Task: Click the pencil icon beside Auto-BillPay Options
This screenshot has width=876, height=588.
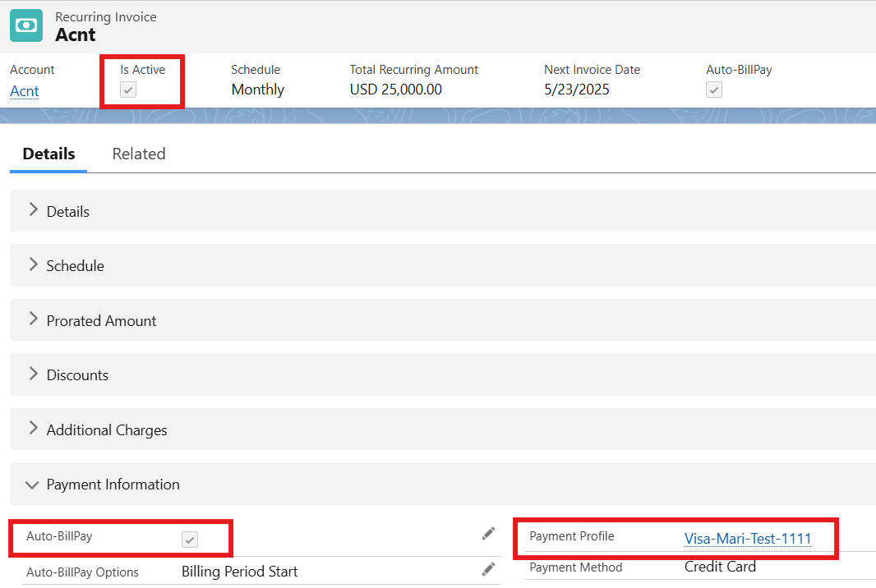Action: tap(488, 569)
